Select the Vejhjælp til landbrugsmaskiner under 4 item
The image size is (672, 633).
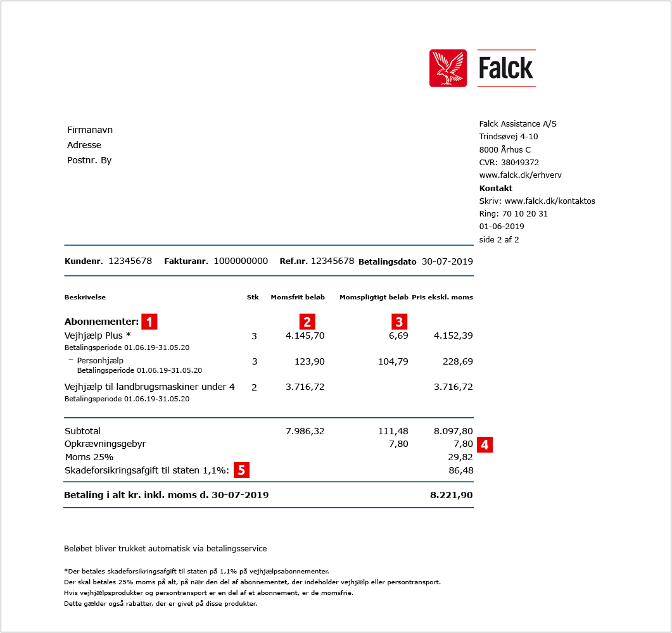(x=149, y=387)
